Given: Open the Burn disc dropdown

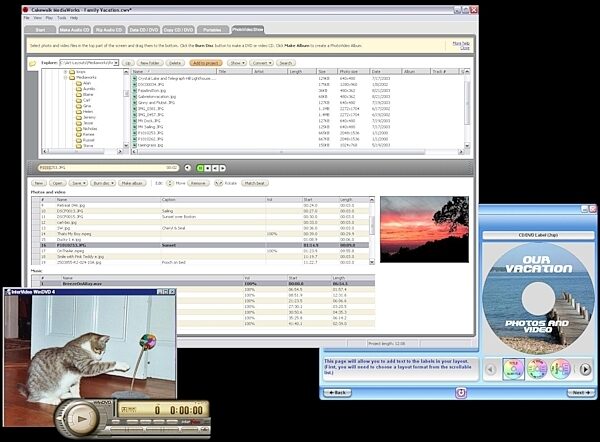Looking at the screenshot, I should pyautogui.click(x=103, y=183).
